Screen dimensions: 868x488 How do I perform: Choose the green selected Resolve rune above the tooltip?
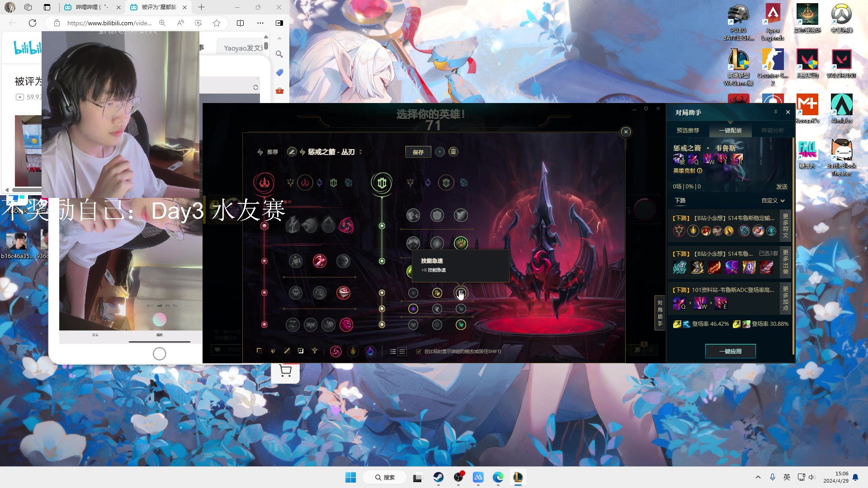461,243
